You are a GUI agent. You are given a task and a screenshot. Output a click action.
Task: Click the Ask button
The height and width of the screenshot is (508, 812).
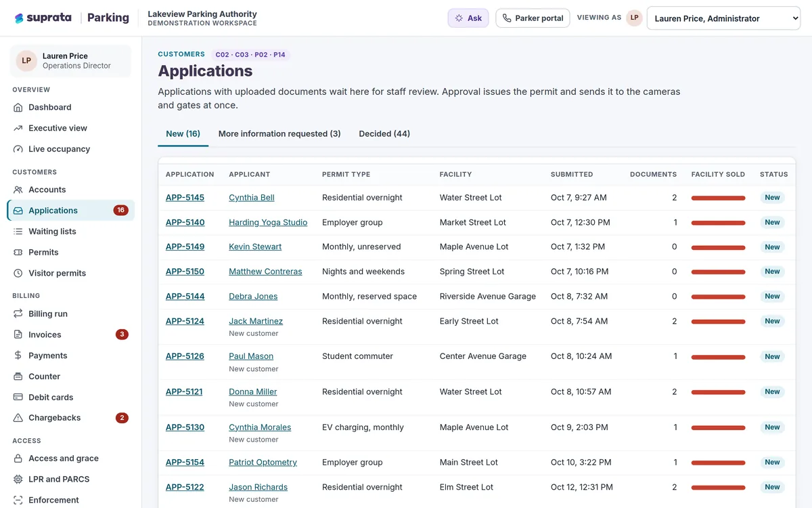coord(468,18)
